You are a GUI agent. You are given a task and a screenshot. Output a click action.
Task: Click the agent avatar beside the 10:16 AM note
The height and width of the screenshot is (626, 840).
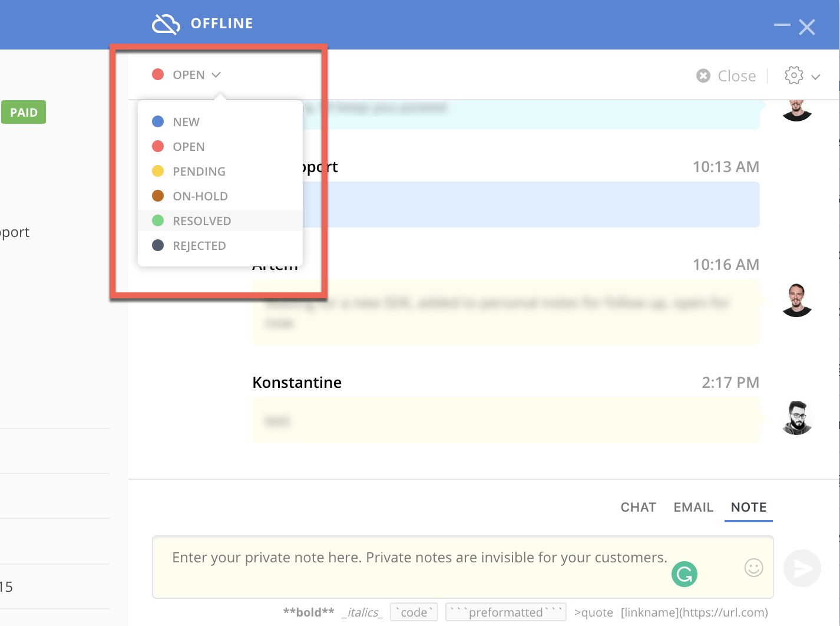(797, 300)
